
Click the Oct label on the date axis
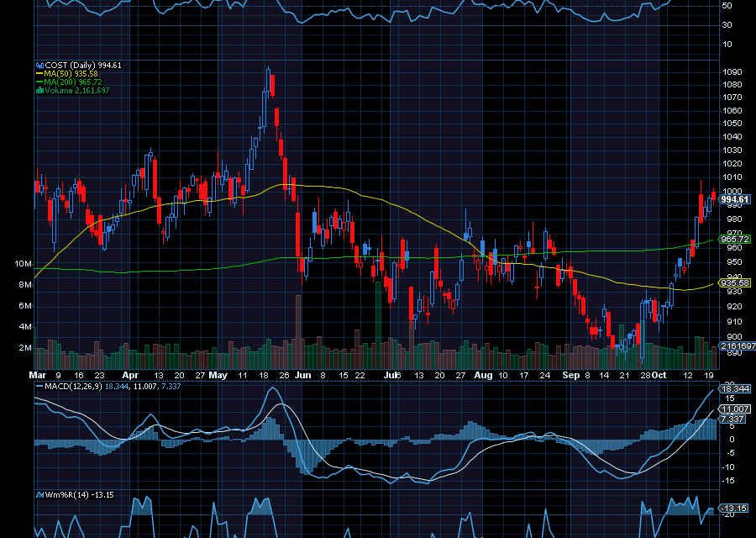659,376
